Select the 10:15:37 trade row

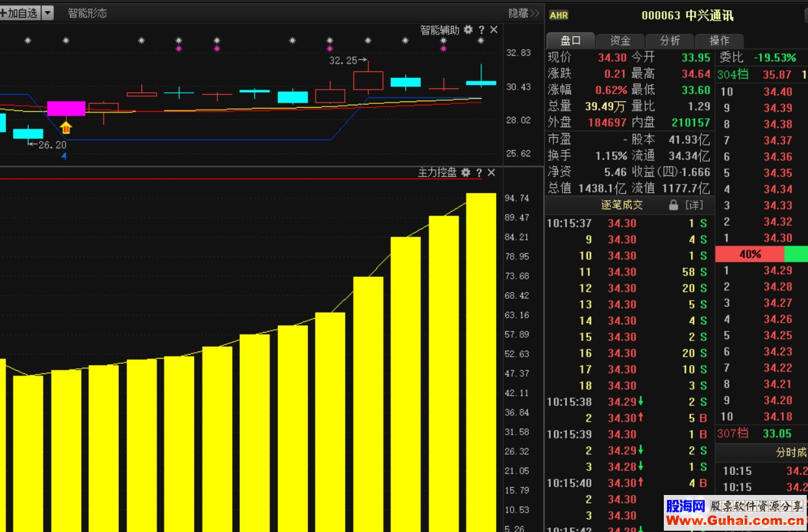point(629,223)
